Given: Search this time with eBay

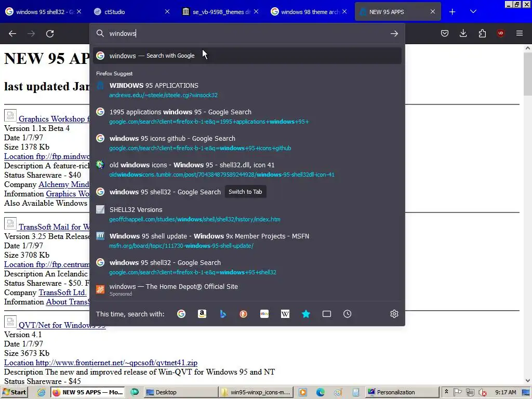Looking at the screenshot, I should (264, 314).
